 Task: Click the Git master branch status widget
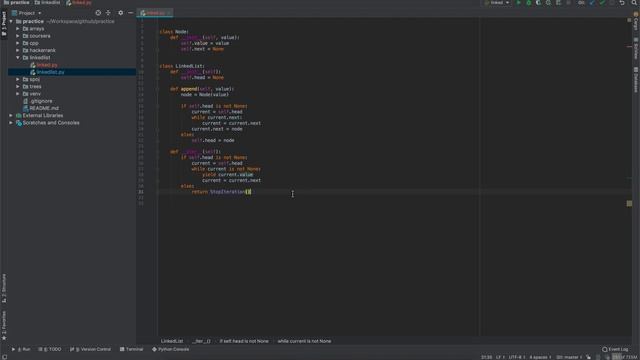[569, 357]
